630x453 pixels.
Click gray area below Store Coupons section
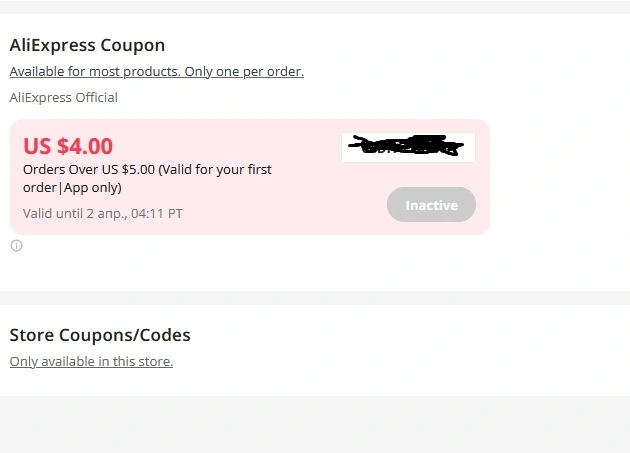[315, 424]
